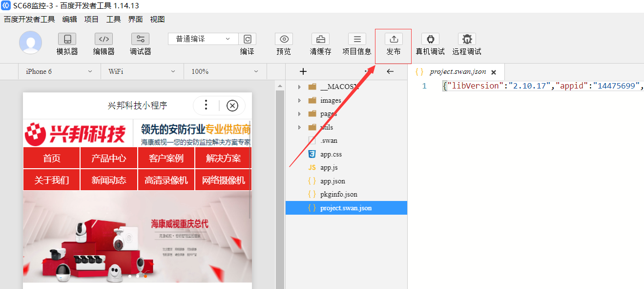Click the 编译 compile refresh icon
The width and height of the screenshot is (644, 289).
(x=247, y=39)
